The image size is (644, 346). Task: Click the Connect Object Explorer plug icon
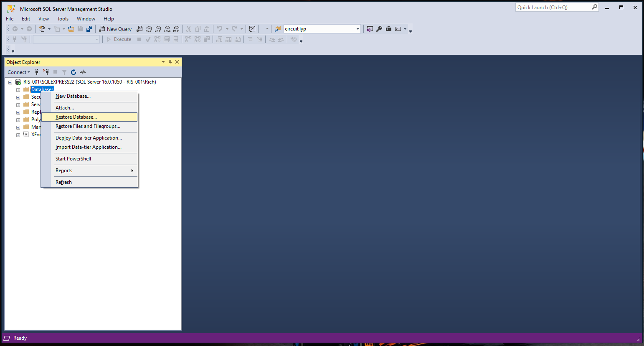coord(37,72)
